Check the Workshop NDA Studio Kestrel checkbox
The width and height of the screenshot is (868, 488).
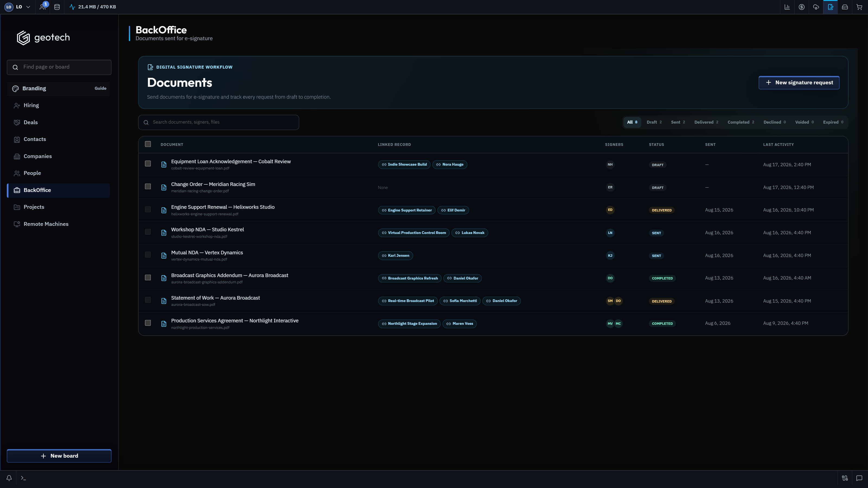tap(148, 232)
